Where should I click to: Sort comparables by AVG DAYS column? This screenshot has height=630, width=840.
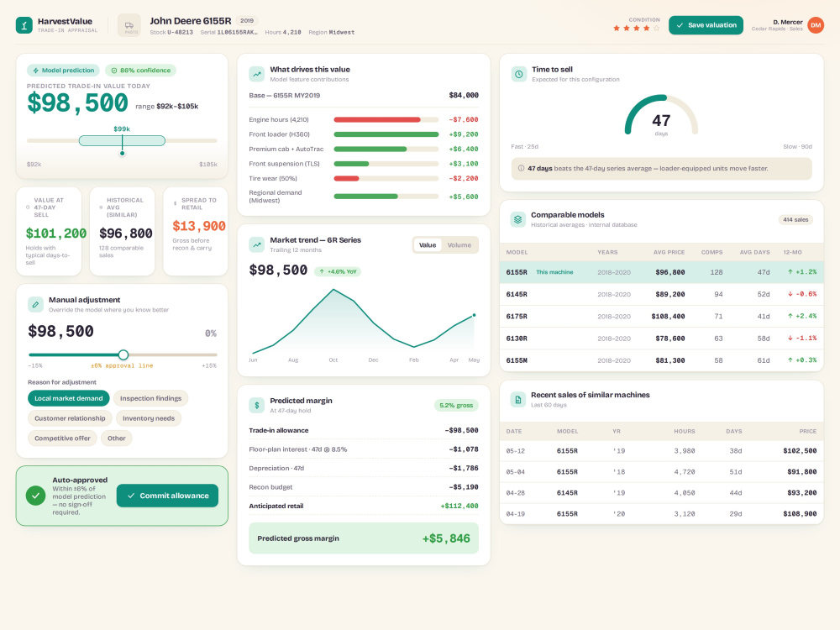(x=754, y=252)
